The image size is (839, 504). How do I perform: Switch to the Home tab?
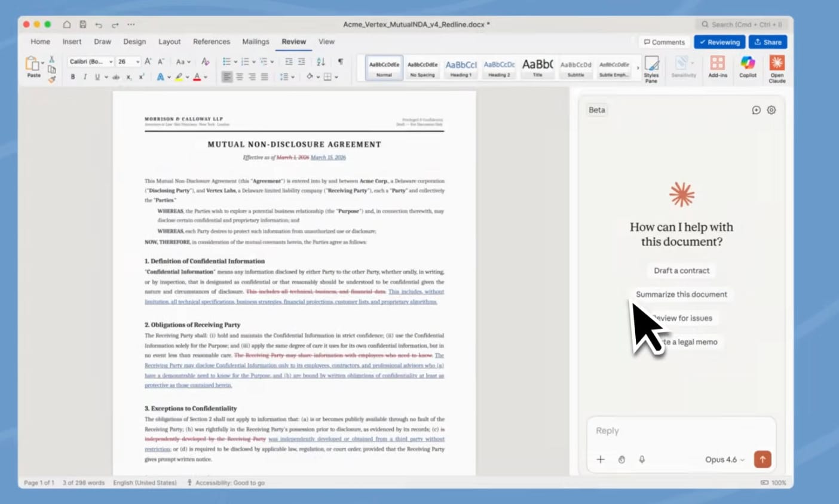41,42
